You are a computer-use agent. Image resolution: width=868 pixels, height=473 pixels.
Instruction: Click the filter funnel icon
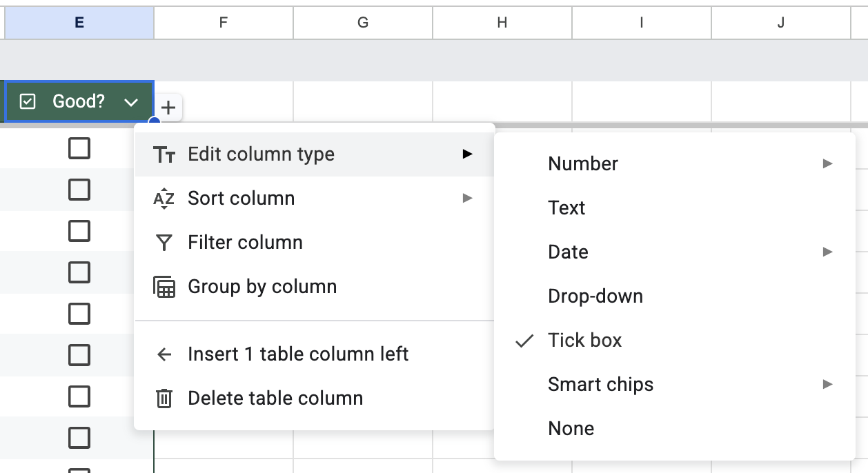(x=164, y=243)
